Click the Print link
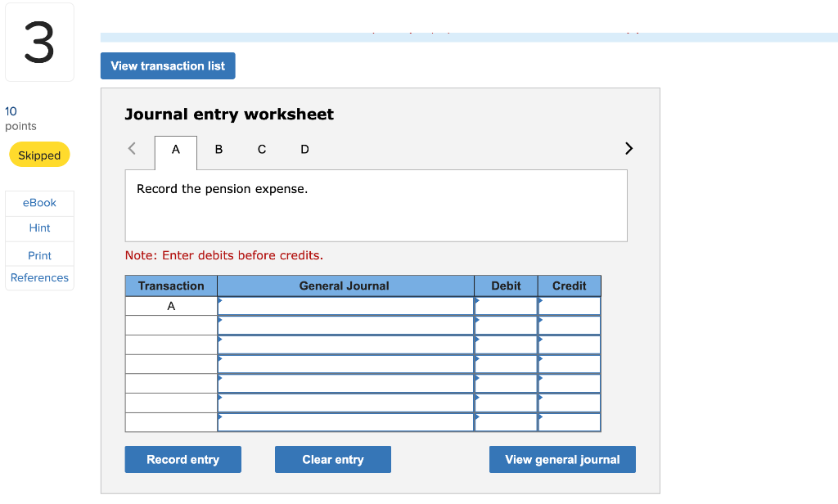Image resolution: width=838 pixels, height=504 pixels. (39, 255)
